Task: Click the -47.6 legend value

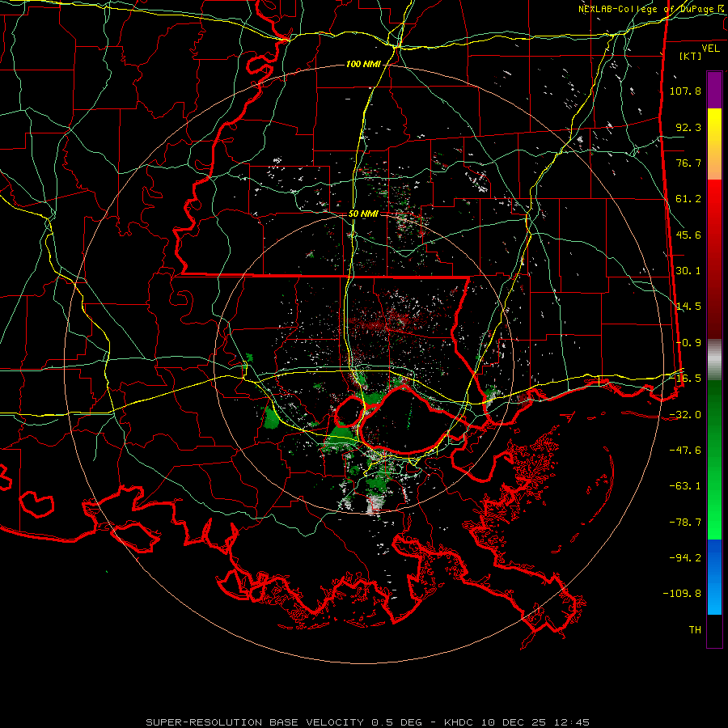Action: (x=685, y=451)
